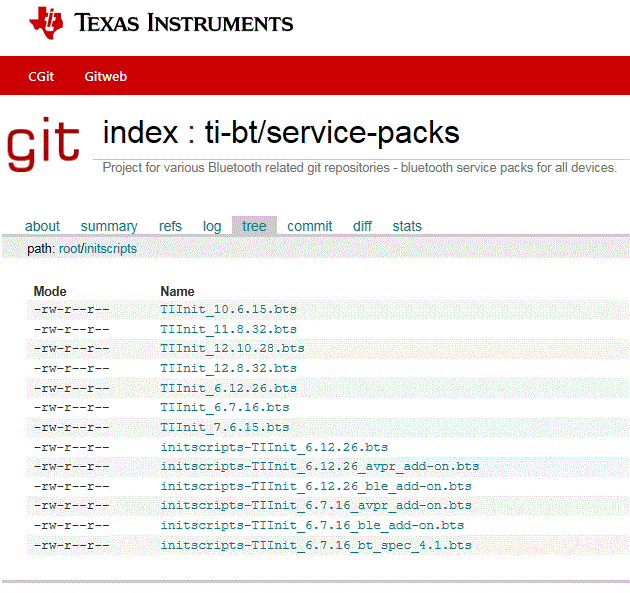Click the Name column header
The width and height of the screenshot is (630, 593).
pos(177,291)
